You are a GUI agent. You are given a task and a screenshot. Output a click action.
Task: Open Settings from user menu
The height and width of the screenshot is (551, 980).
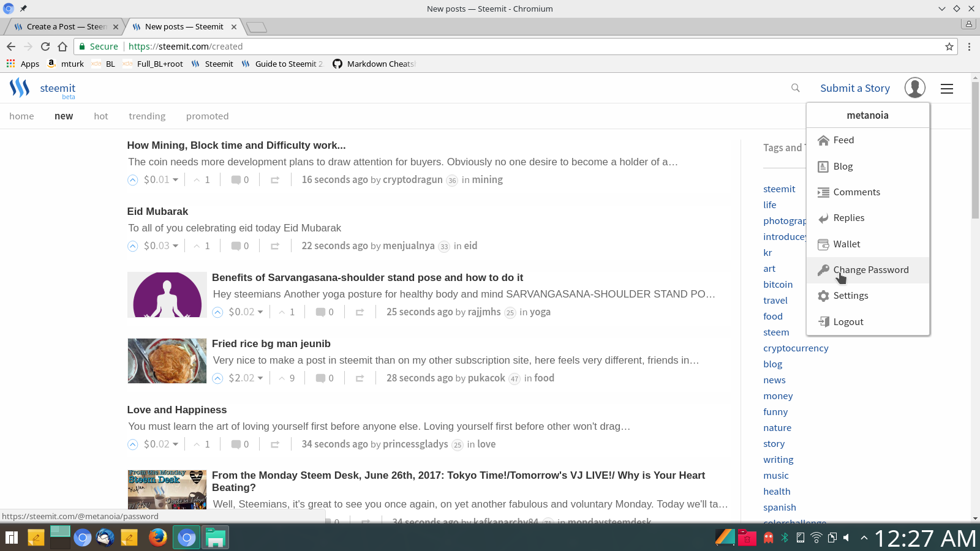tap(868, 296)
